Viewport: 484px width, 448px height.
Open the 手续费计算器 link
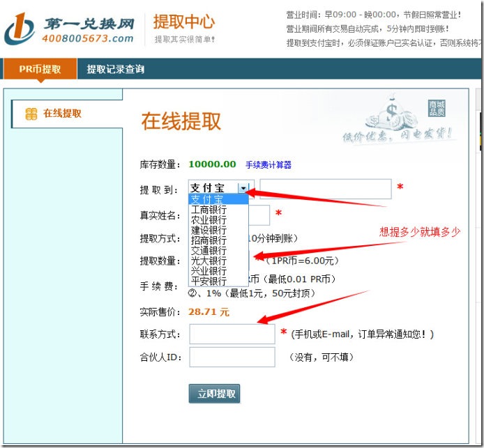(269, 165)
